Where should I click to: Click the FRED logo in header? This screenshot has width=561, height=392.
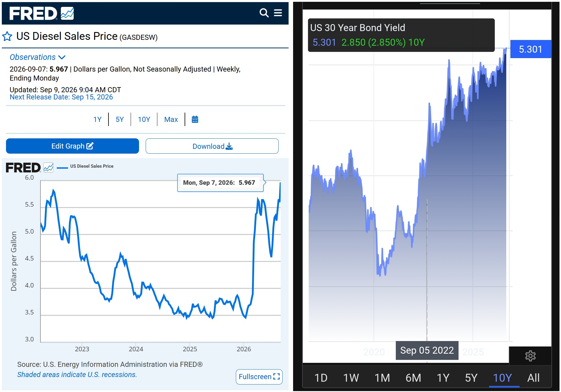[x=42, y=13]
